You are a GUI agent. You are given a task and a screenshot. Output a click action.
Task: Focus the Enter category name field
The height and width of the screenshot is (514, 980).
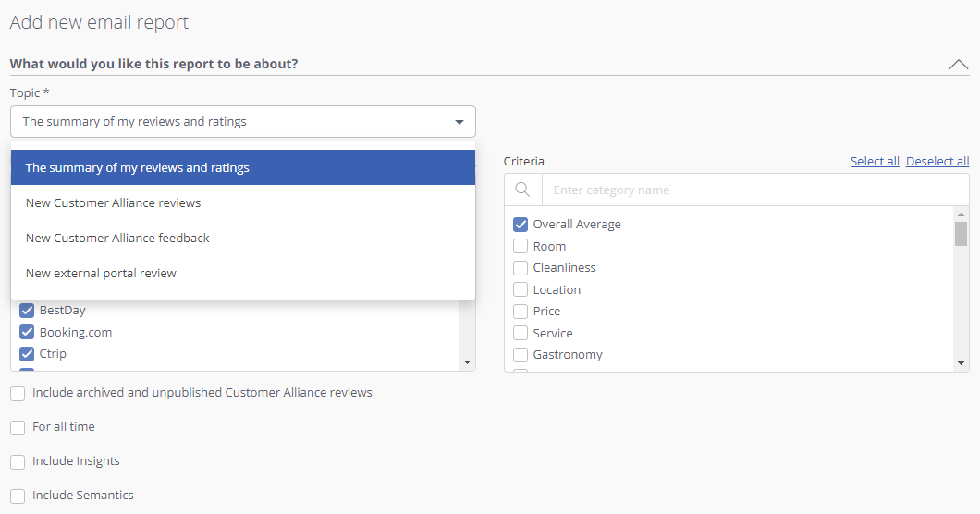pos(755,190)
